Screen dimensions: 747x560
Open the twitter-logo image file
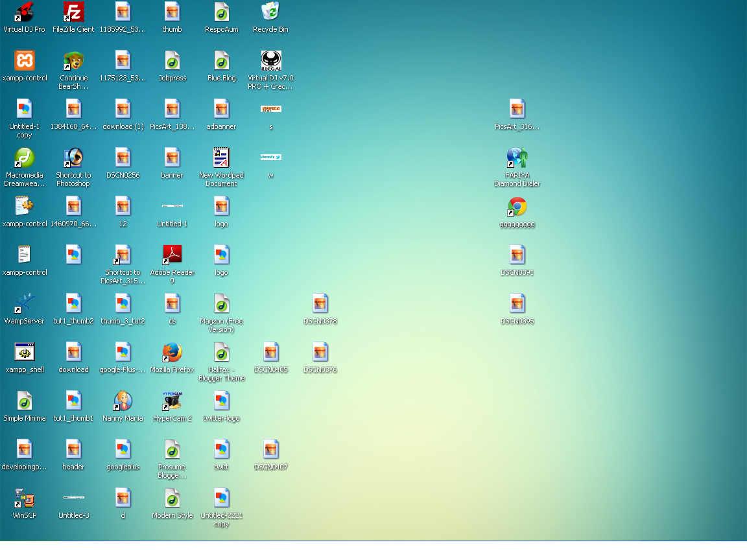point(221,401)
